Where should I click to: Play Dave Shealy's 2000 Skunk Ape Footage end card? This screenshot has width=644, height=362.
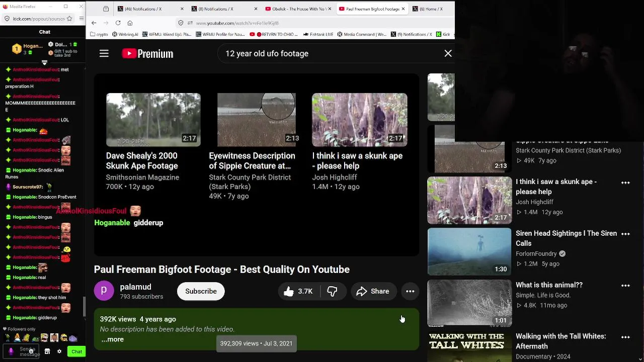[x=153, y=120]
